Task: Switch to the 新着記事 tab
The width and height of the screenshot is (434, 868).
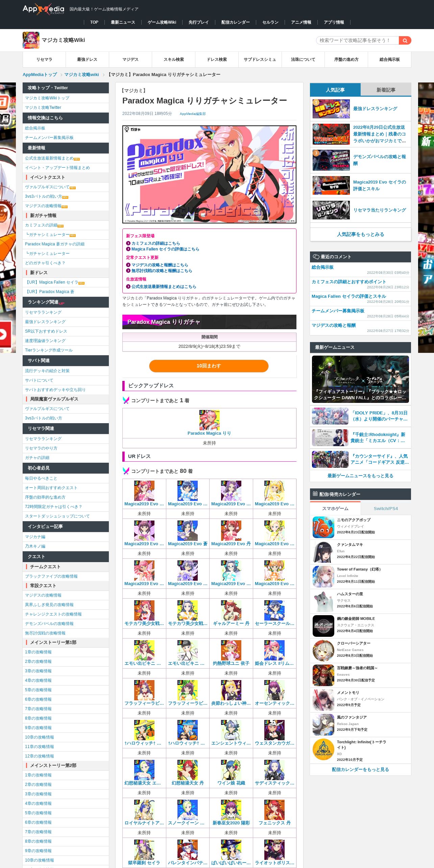Action: [386, 90]
